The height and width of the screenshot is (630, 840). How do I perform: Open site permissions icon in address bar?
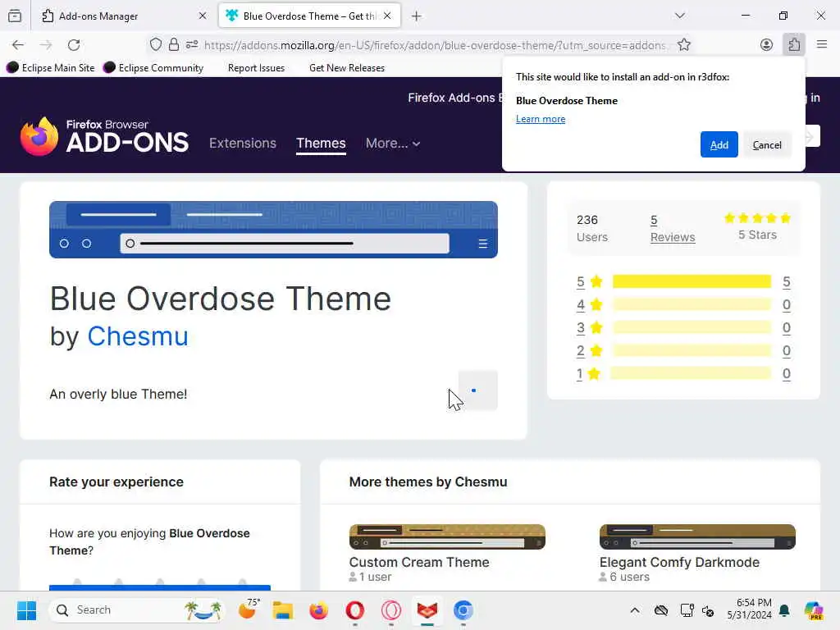pyautogui.click(x=192, y=44)
